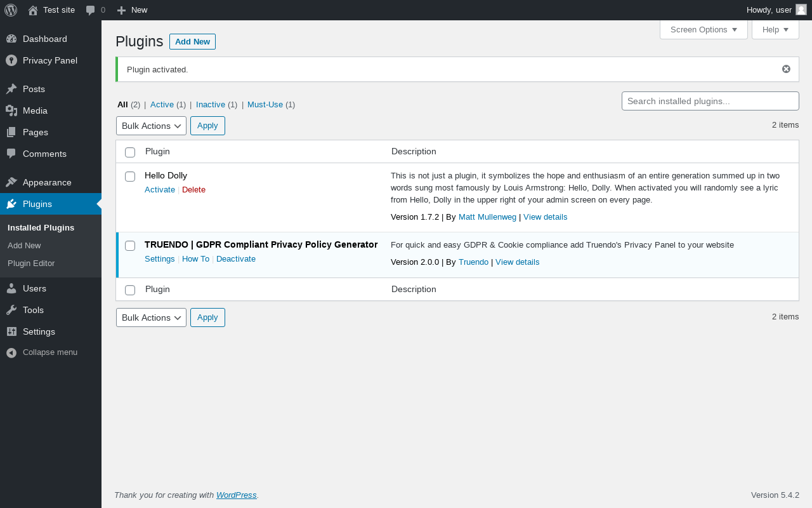The image size is (812, 508).
Task: Open the top Bulk Actions dropdown
Action: pyautogui.click(x=151, y=126)
